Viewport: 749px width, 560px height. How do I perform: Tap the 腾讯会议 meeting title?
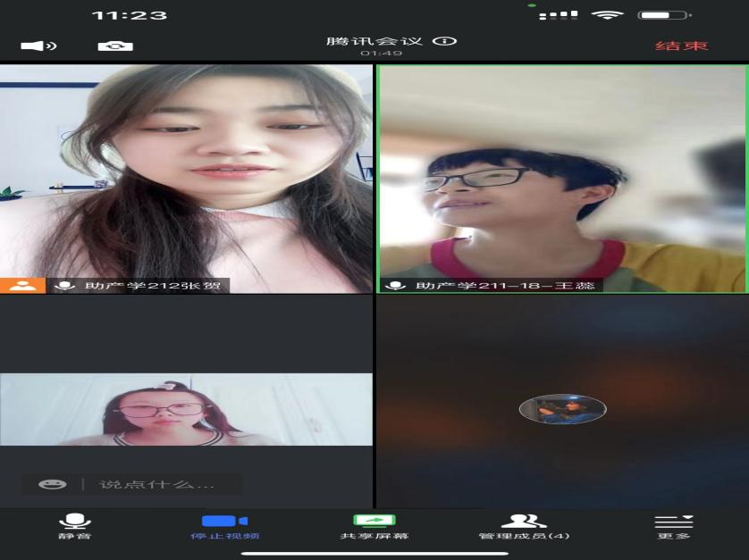[375, 41]
